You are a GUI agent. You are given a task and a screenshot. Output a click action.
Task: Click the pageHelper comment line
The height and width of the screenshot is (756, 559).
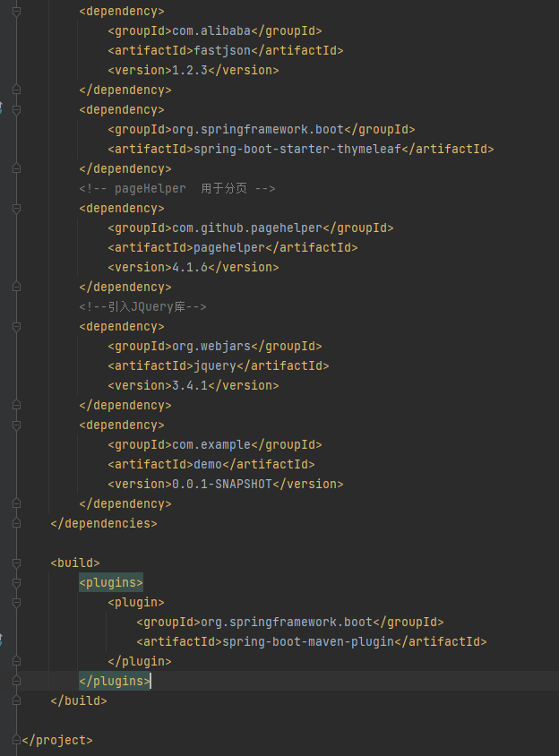point(177,188)
